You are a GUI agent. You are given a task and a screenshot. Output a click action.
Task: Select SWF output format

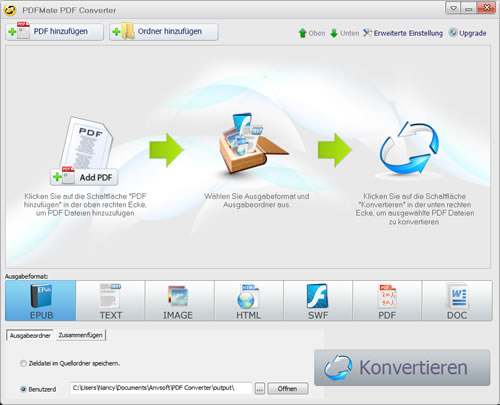tap(318, 301)
